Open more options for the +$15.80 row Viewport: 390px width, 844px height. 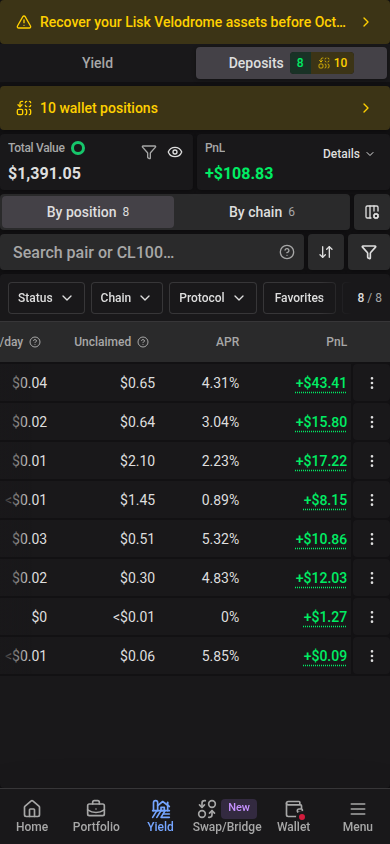tap(371, 422)
